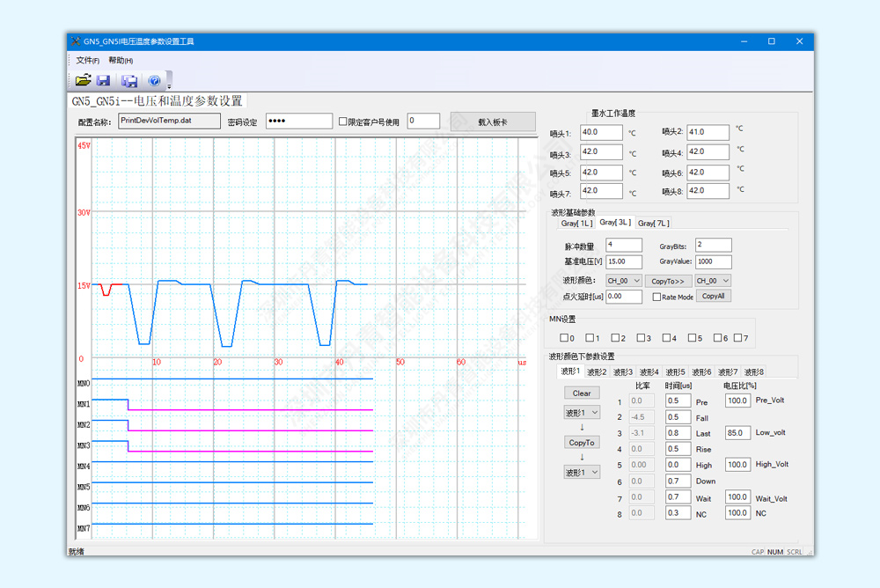
Task: Click the 载入板卡 button
Action: (493, 121)
